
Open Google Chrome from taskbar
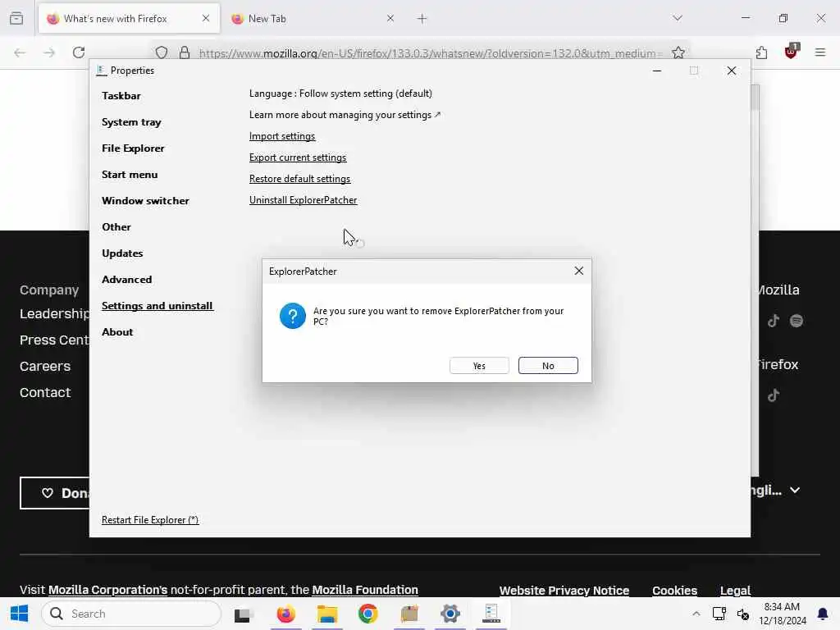coord(368,614)
